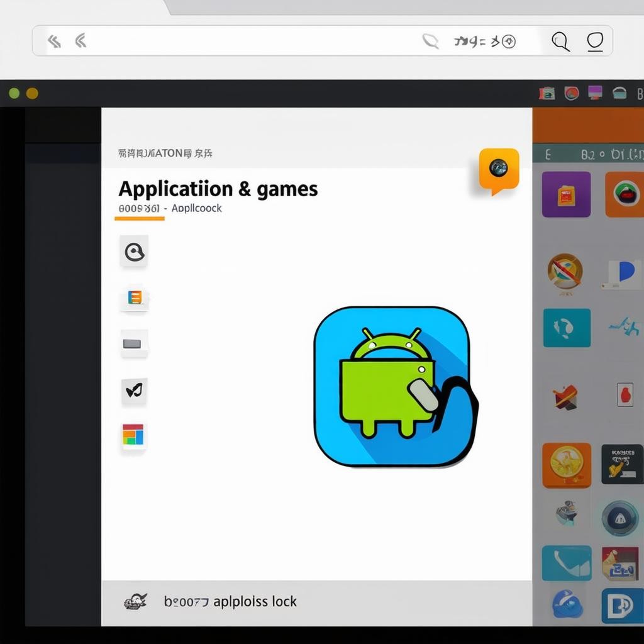Image resolution: width=644 pixels, height=644 pixels.
Task: Select the magnifier icon in the left sidebar
Action: pyautogui.click(x=134, y=252)
